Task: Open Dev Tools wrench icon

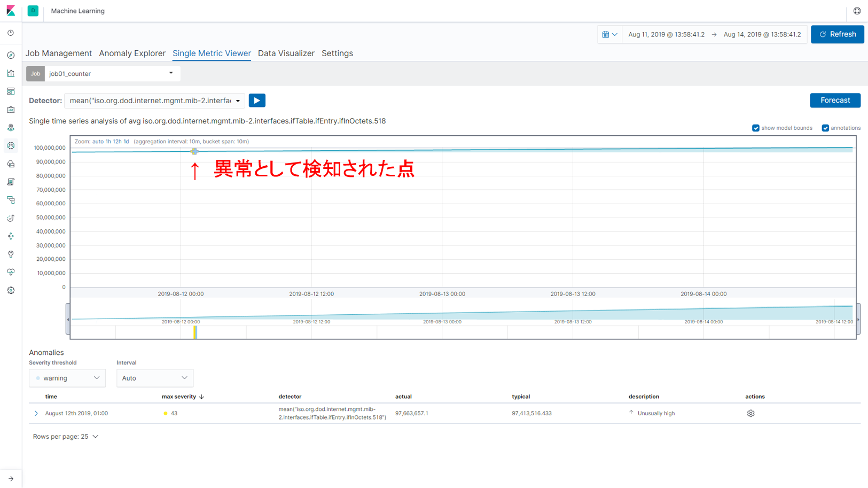Action: click(x=11, y=254)
